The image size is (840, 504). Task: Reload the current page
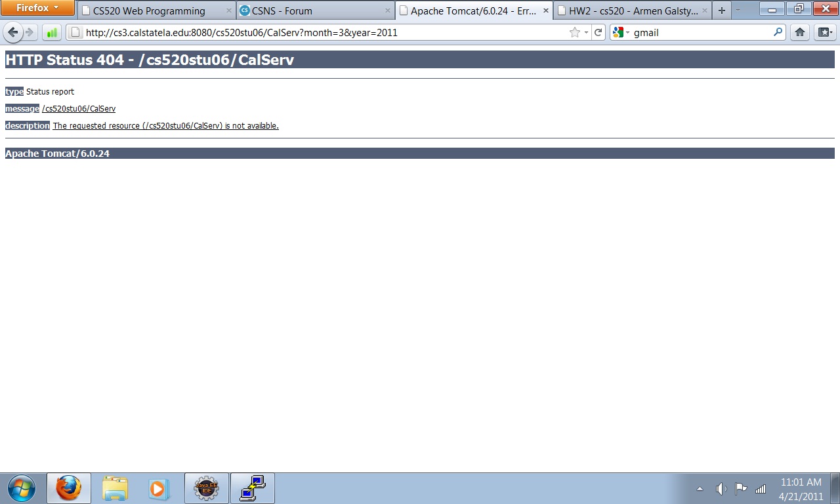pyautogui.click(x=598, y=32)
